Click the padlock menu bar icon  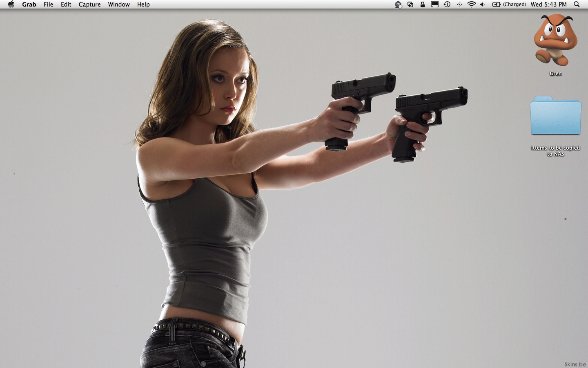(x=423, y=4)
